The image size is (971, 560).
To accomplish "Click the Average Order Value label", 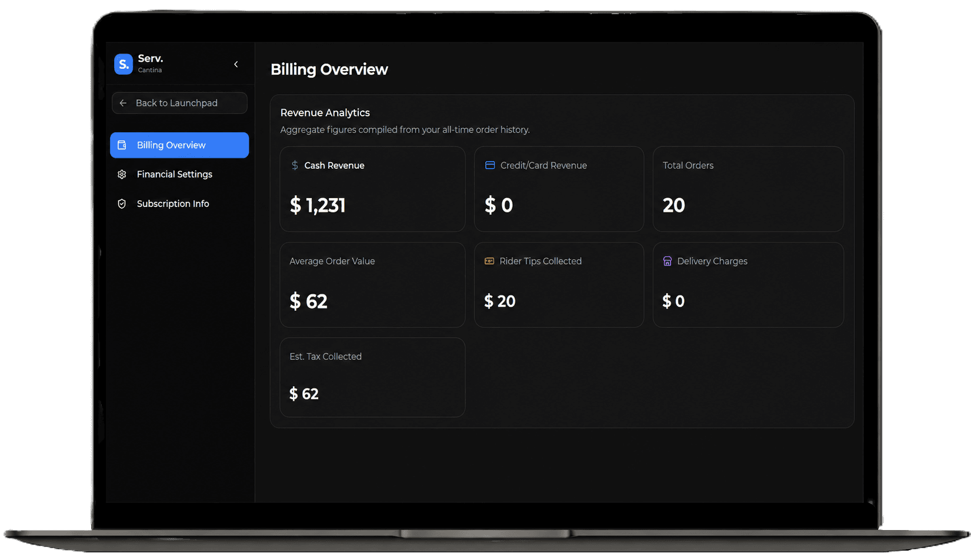I will pyautogui.click(x=332, y=261).
